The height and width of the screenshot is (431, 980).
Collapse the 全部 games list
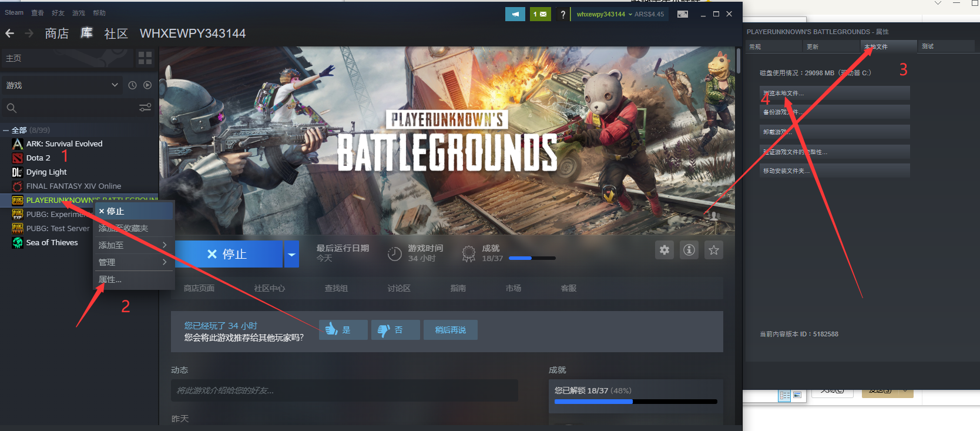tap(6, 131)
